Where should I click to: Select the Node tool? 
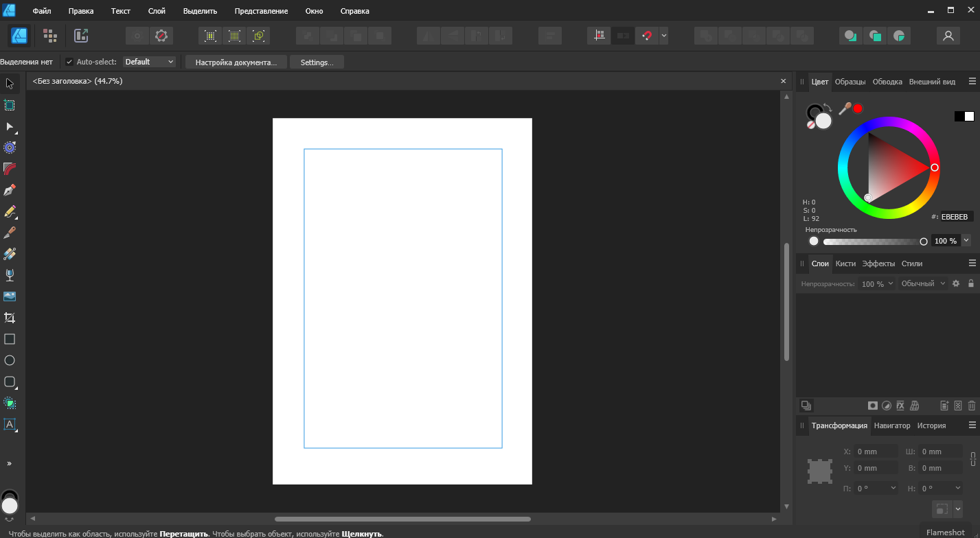click(x=10, y=126)
